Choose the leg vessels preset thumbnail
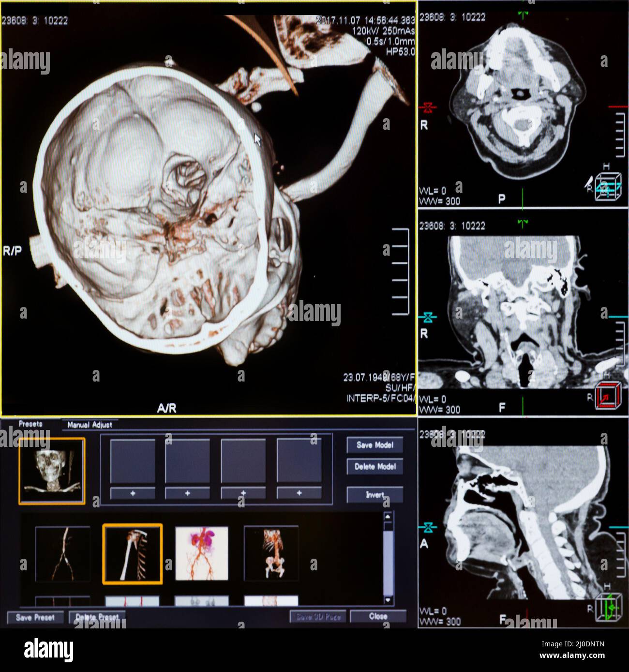This screenshot has width=629, height=672. point(63,554)
